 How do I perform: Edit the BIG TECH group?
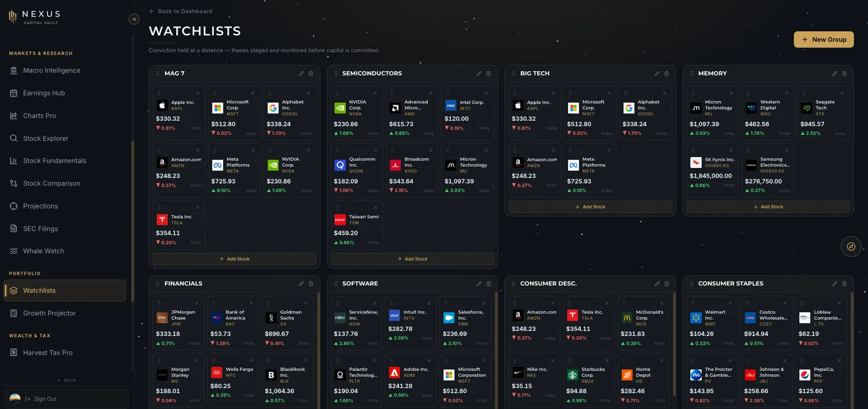(x=657, y=74)
